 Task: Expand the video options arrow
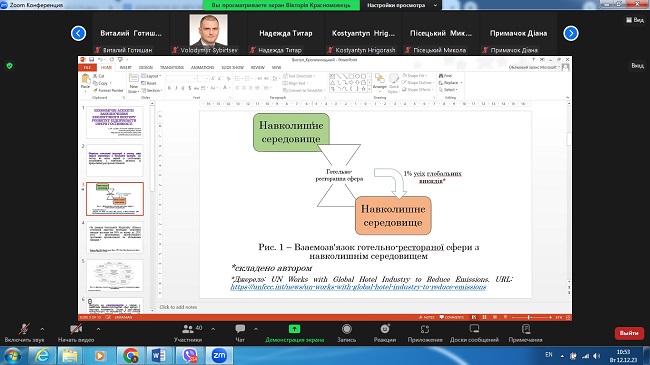click(x=98, y=329)
